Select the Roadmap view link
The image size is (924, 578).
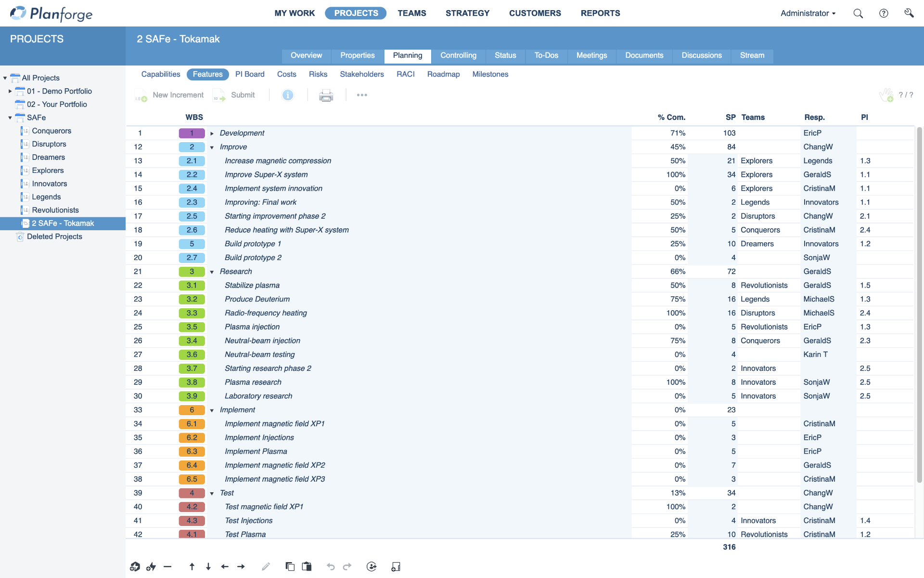point(443,74)
